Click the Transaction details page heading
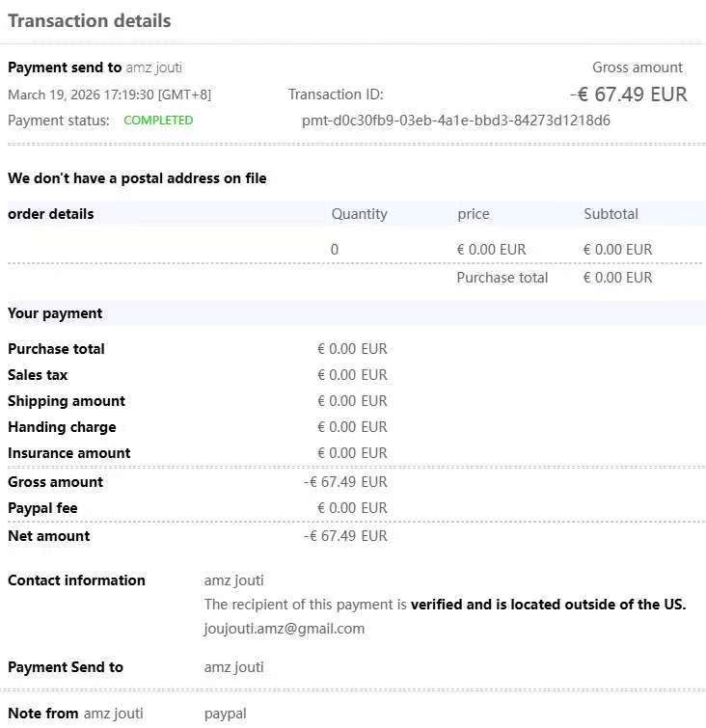This screenshot has height=728, width=706. [90, 20]
